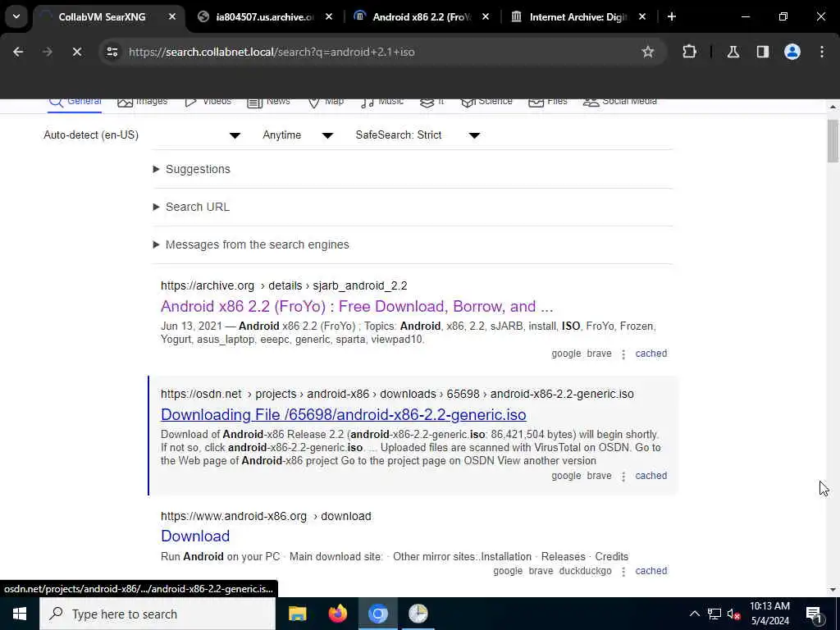This screenshot has width=840, height=630.
Task: Click the page vertical scrollbar thumb
Action: [x=833, y=140]
